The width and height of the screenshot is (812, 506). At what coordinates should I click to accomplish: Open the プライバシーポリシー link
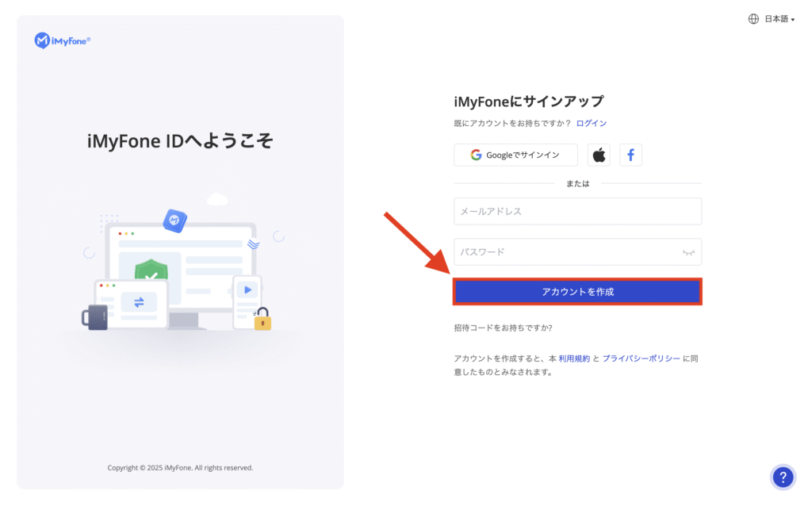click(x=641, y=358)
